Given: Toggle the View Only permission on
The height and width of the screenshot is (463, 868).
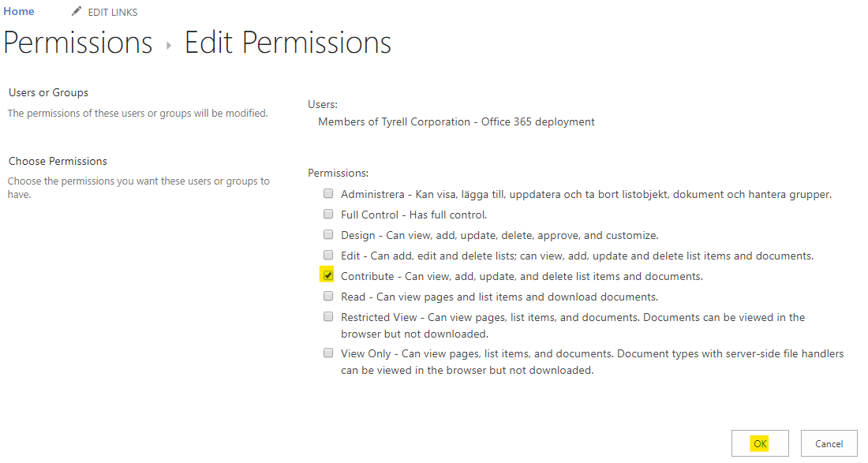Looking at the screenshot, I should point(327,353).
